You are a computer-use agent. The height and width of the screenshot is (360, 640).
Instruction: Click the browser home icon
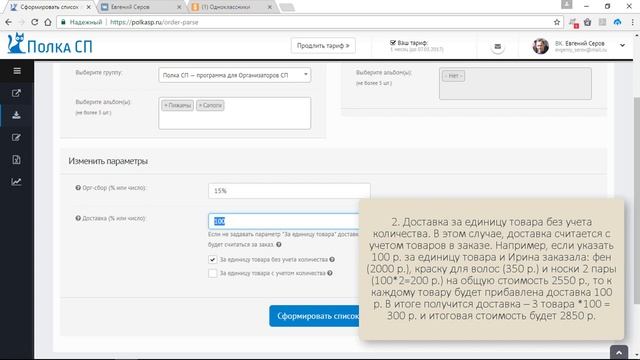pos(48,22)
